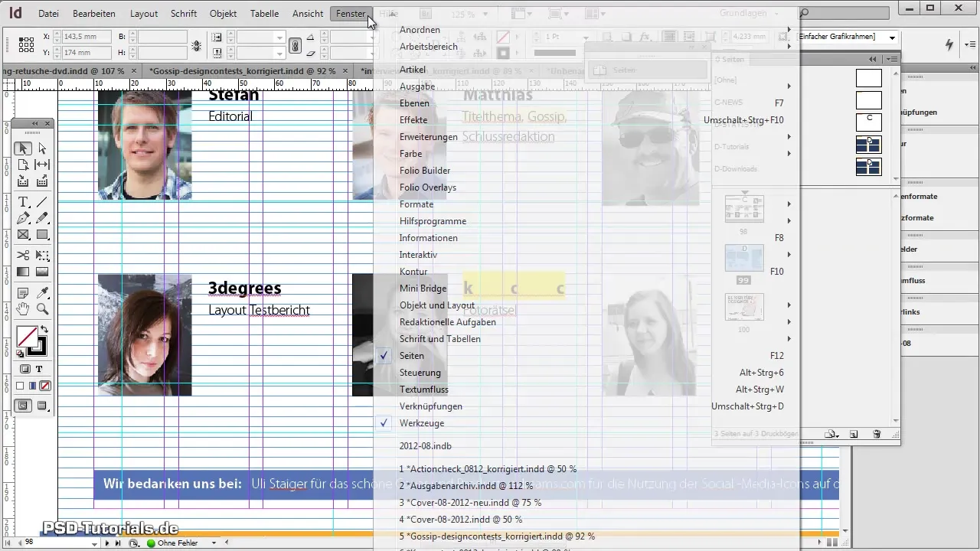Select the Type tool
The image size is (980, 551).
click(23, 202)
